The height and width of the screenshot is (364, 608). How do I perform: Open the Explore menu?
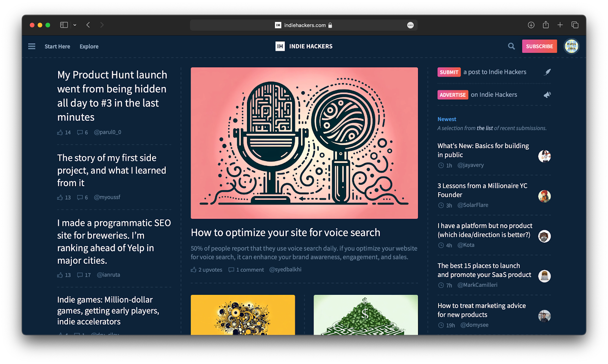(x=89, y=46)
